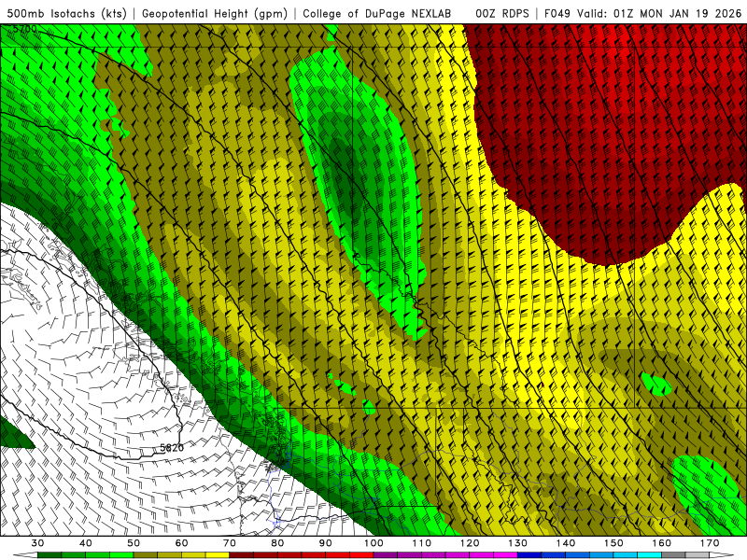Select the purple 100-105 kt legend swatch
Image resolution: width=747 pixels, height=560 pixels.
[386, 556]
